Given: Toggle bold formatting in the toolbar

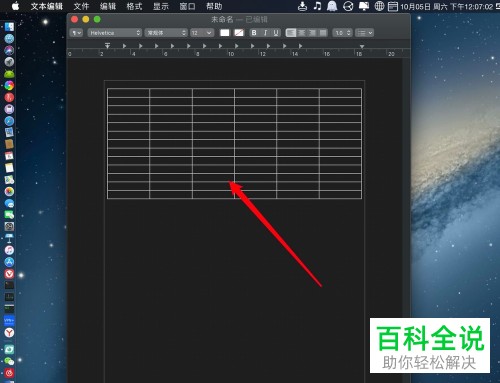Looking at the screenshot, I should coord(254,33).
